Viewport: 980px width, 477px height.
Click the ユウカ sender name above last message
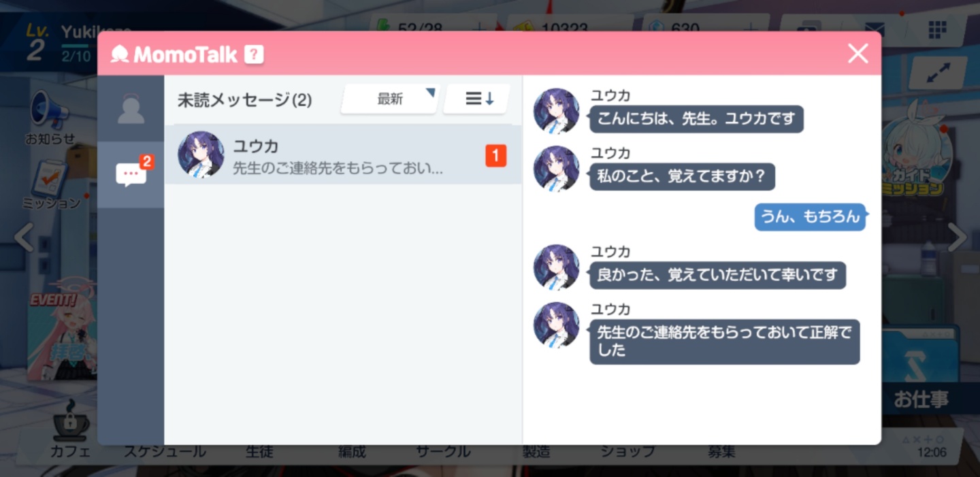610,310
